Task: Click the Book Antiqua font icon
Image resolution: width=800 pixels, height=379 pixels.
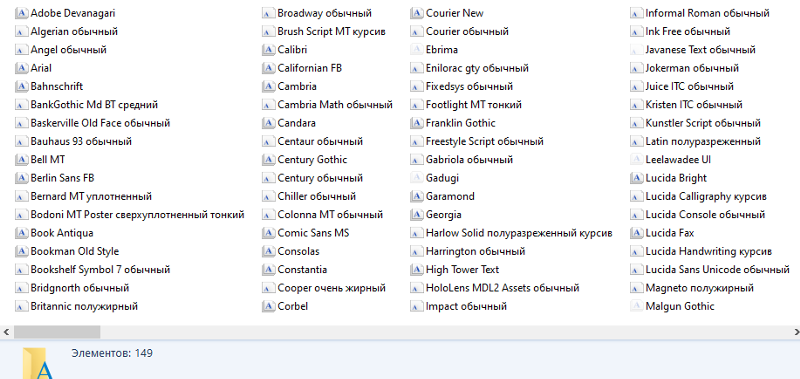Action: click(21, 233)
